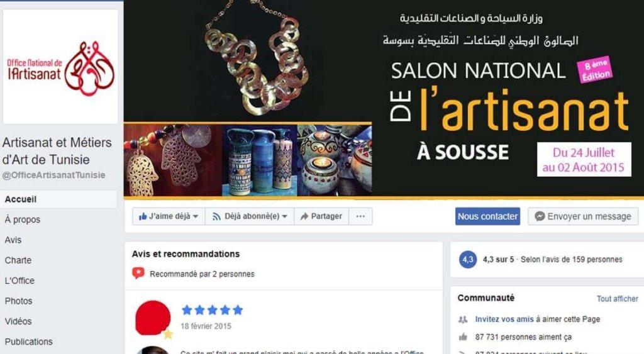Image resolution: width=644 pixels, height=354 pixels.
Task: Click the red reviewer avatar
Action: point(153,318)
